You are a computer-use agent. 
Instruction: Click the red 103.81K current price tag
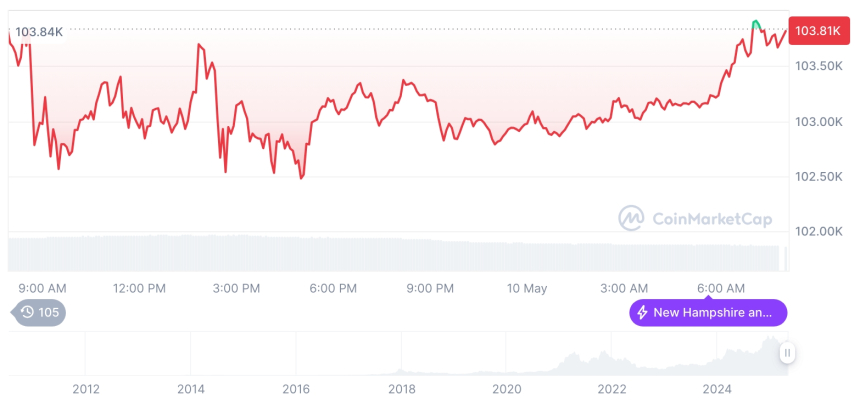[816, 31]
